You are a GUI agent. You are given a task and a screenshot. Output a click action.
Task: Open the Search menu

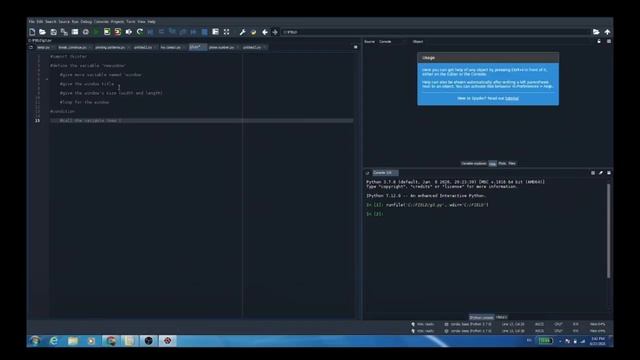51,22
